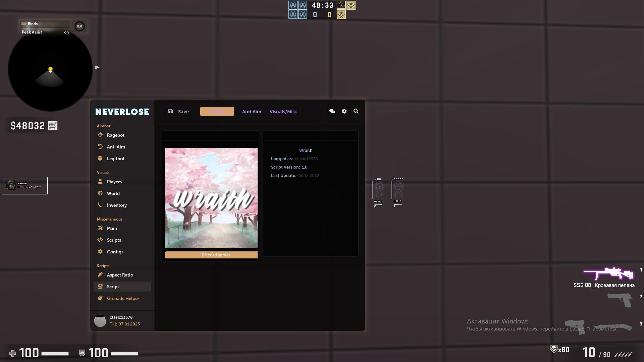Image resolution: width=644 pixels, height=362 pixels.
Task: Select the Scripts code icon
Action: (x=100, y=240)
